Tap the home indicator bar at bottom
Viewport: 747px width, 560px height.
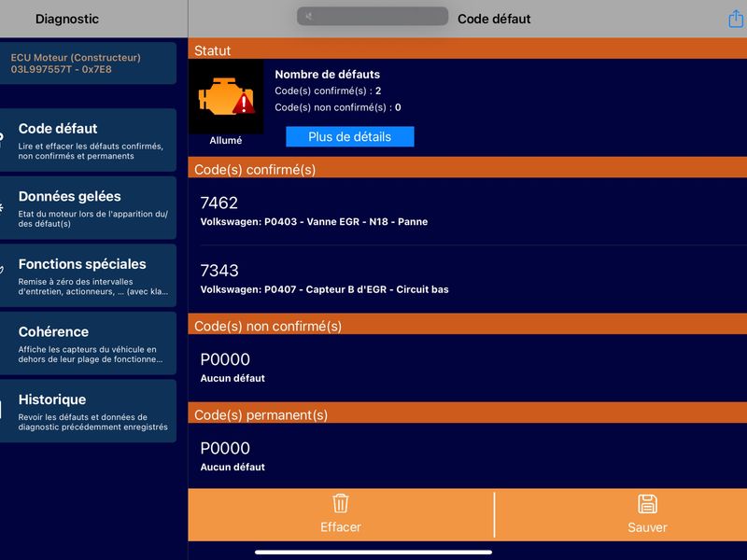point(373,552)
